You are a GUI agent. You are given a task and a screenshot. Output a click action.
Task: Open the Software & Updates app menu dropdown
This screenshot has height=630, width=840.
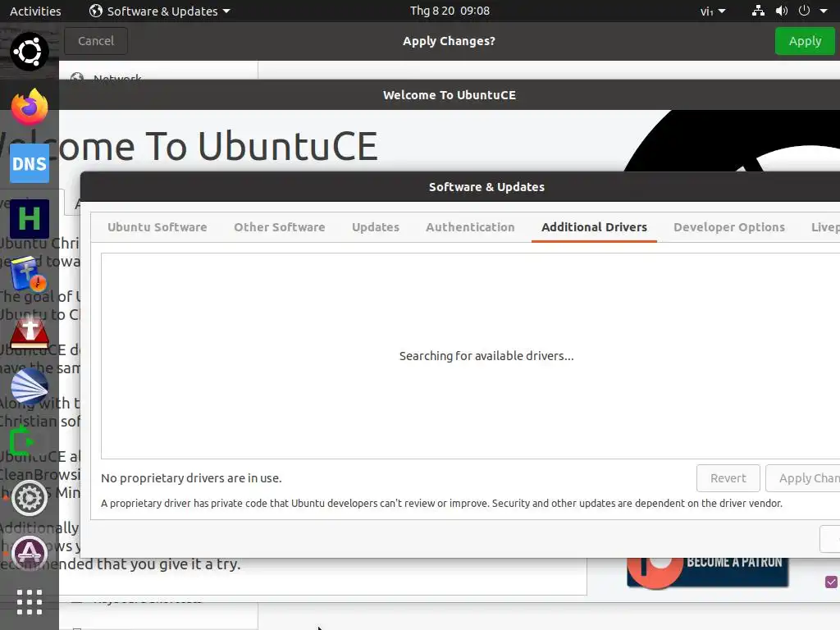(x=160, y=11)
